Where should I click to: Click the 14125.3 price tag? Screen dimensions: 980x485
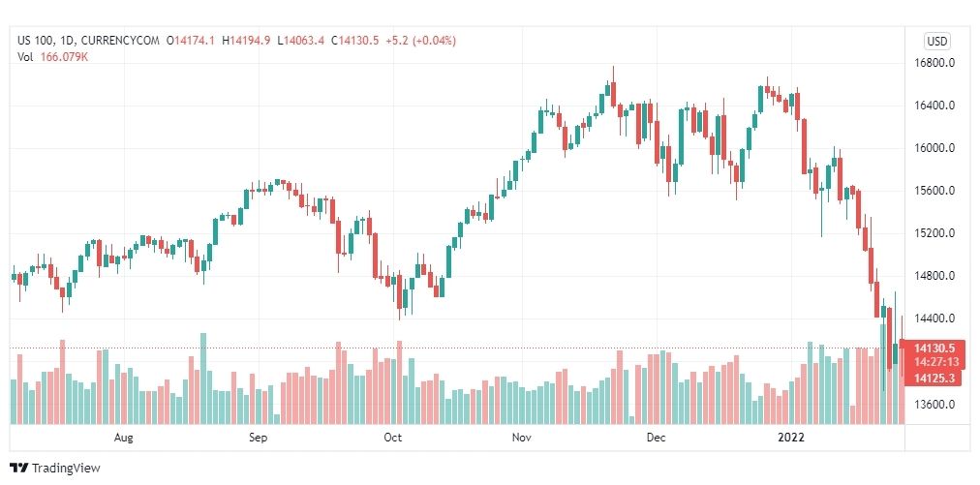(934, 379)
